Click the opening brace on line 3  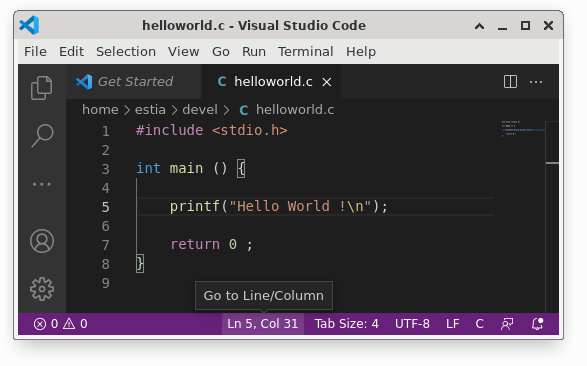pos(241,168)
